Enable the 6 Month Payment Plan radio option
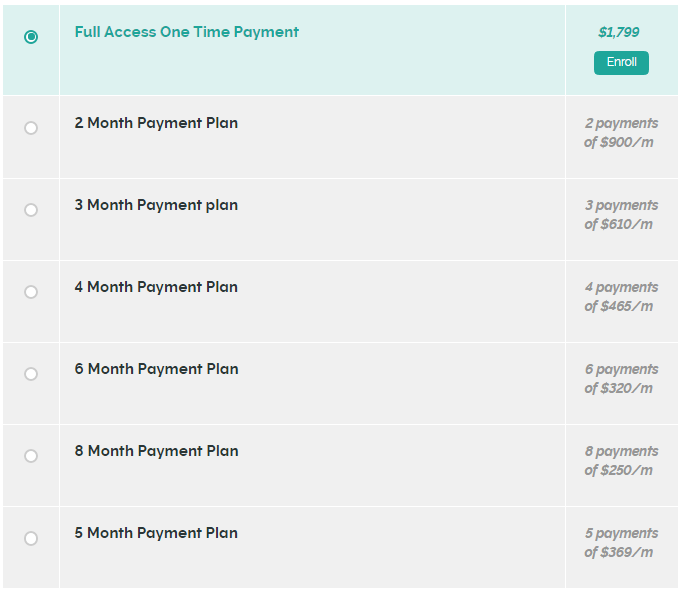684x596 pixels. (31, 374)
